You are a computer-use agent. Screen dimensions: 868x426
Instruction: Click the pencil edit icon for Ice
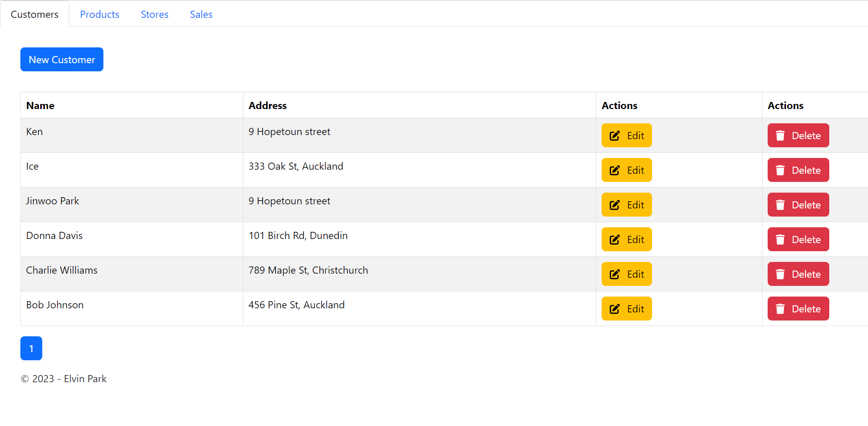pyautogui.click(x=615, y=170)
